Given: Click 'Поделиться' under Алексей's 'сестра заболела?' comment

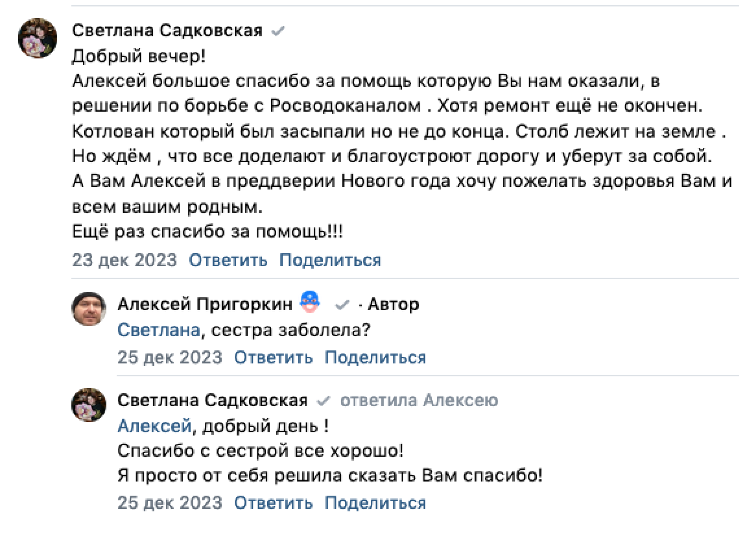Looking at the screenshot, I should 375,357.
